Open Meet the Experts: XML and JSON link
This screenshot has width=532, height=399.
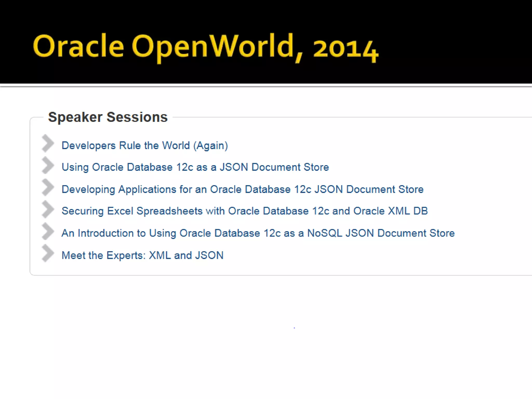pyautogui.click(x=142, y=255)
